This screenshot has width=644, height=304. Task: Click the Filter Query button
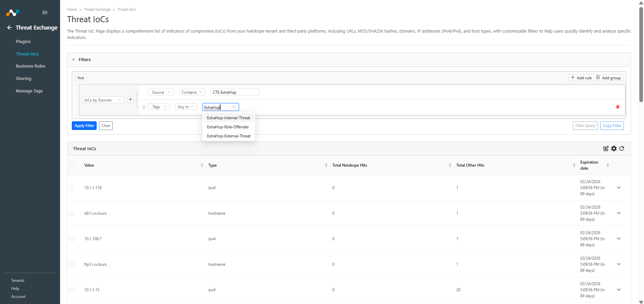pos(585,126)
